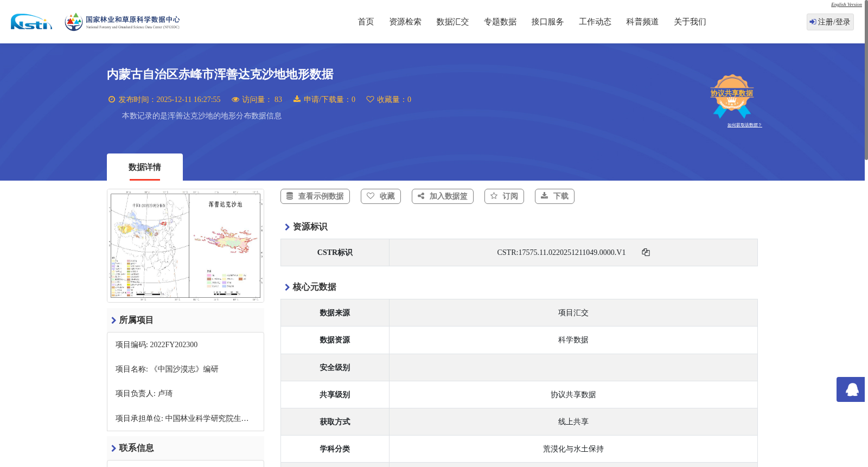Open the QQ customer service chat icon

point(852,389)
